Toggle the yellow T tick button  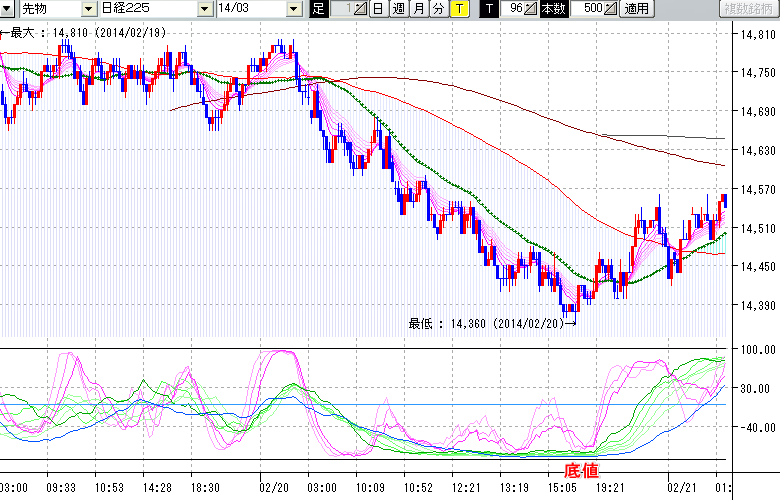click(x=458, y=9)
